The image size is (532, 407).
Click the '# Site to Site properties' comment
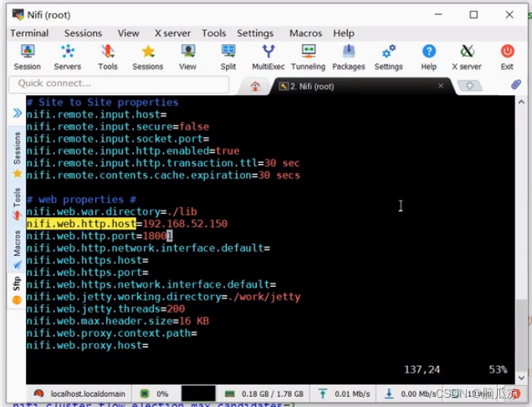[x=102, y=102]
